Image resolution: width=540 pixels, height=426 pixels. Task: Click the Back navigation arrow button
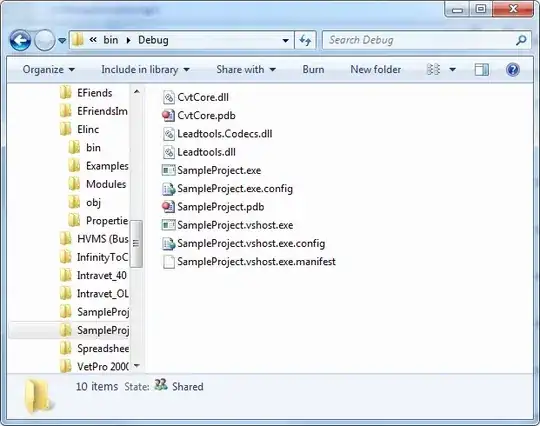pyautogui.click(x=20, y=41)
